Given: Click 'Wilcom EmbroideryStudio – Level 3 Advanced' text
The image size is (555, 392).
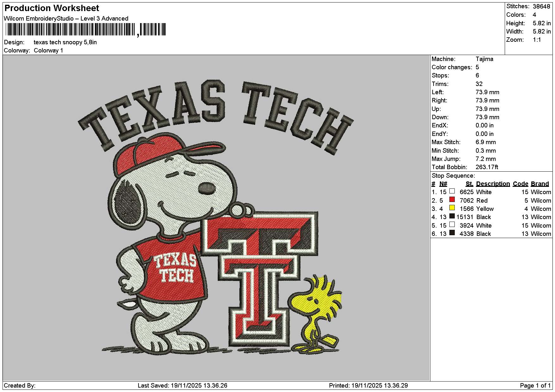Looking at the screenshot, I should coord(66,18).
